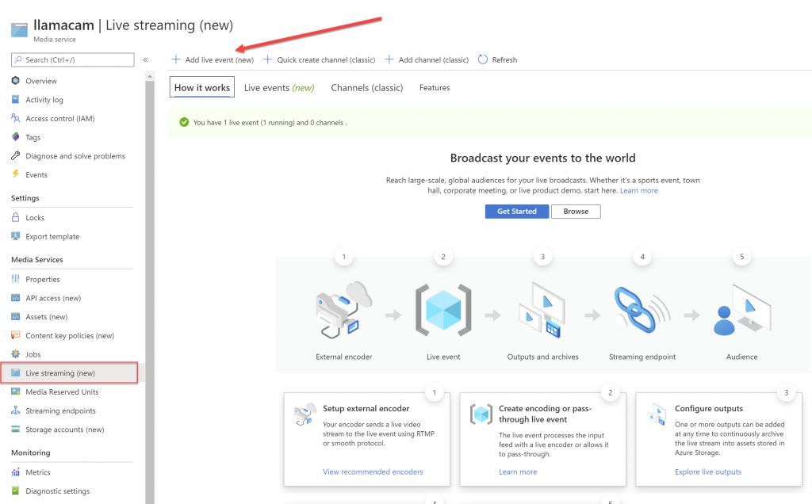The height and width of the screenshot is (504, 812).
Task: Open Learn more link in encoding card
Action: click(518, 472)
